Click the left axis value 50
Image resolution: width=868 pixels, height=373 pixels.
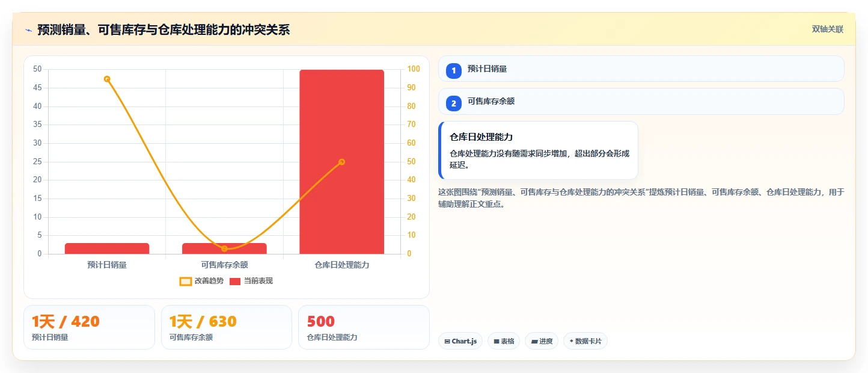click(x=38, y=69)
